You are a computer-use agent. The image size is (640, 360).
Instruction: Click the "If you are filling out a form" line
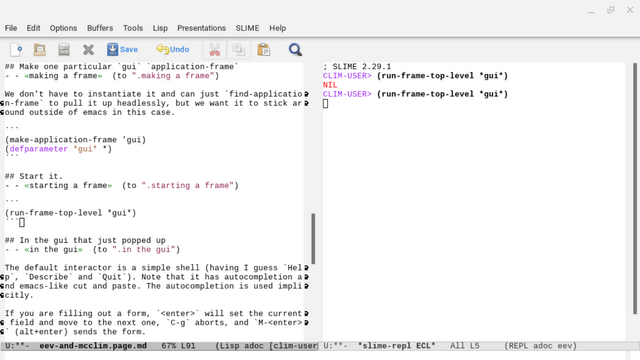[153, 313]
